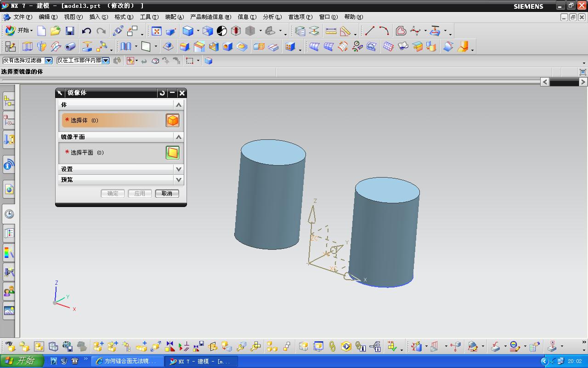The width and height of the screenshot is (588, 368).
Task: Click the Open folder icon
Action: click(x=56, y=31)
